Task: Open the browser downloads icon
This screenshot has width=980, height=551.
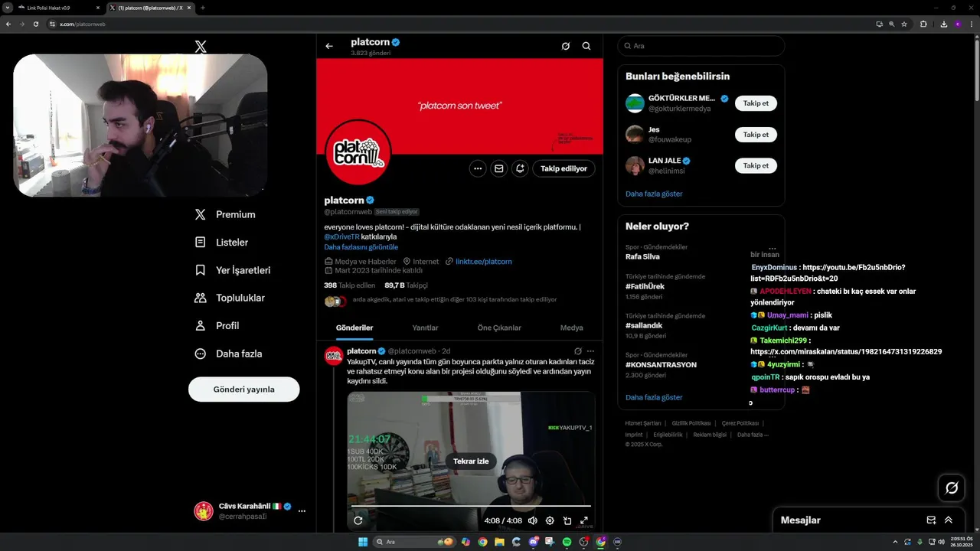Action: (x=944, y=24)
